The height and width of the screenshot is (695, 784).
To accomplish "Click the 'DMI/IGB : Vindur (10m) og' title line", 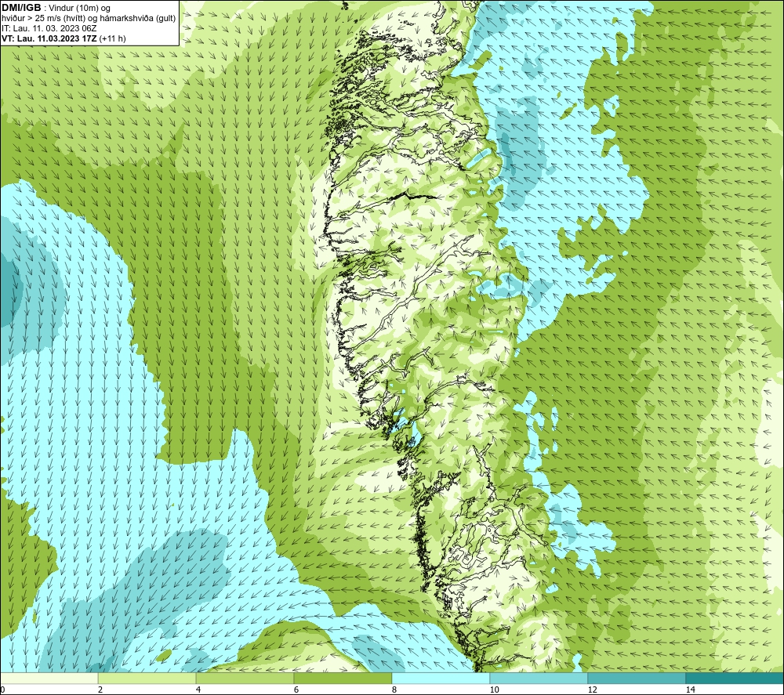I will click(x=56, y=8).
